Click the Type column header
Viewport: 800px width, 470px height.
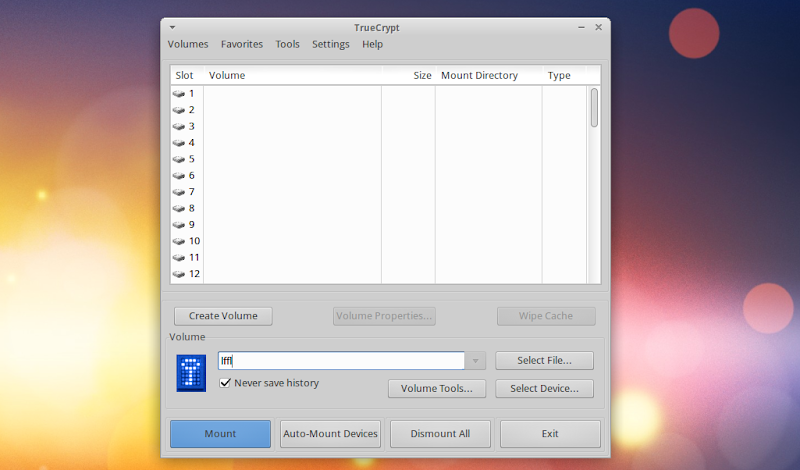tap(564, 76)
